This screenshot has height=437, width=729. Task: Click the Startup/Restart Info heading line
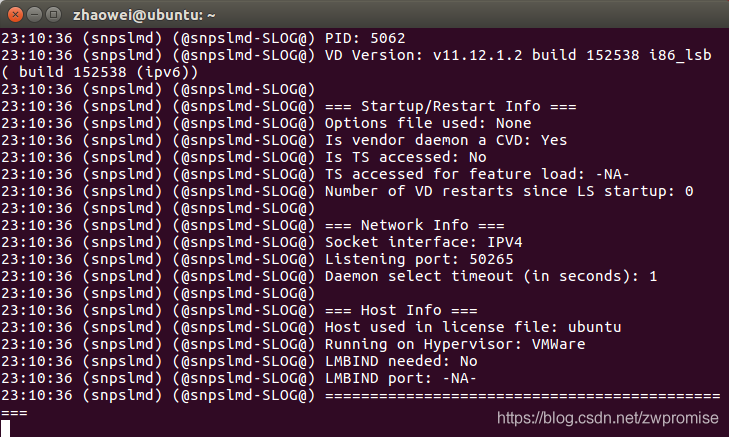pos(451,106)
